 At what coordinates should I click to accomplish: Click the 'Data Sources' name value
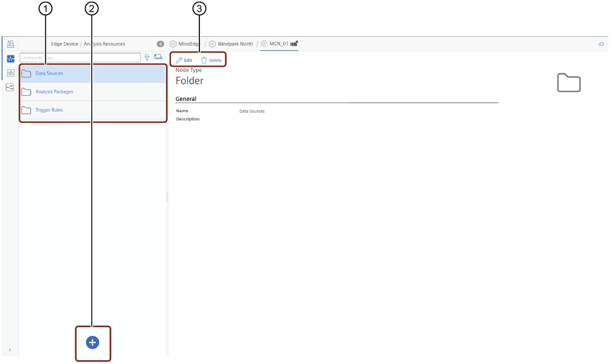(251, 111)
